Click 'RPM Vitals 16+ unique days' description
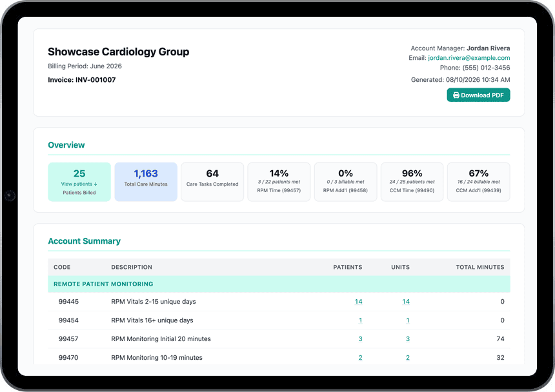Image resolution: width=555 pixels, height=392 pixels. 152,320
